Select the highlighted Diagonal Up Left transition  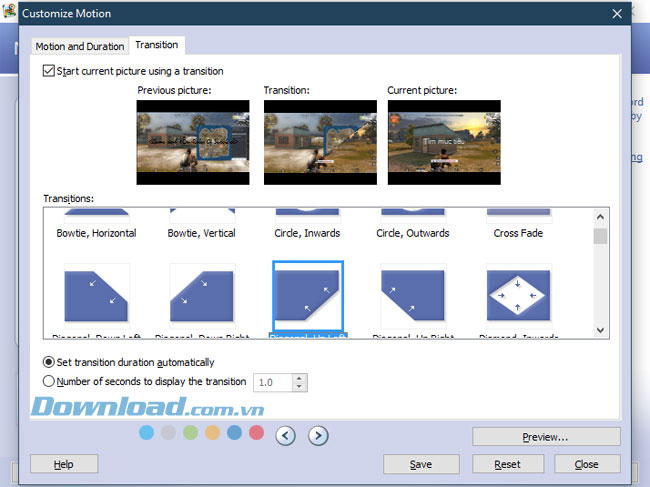[x=308, y=296]
